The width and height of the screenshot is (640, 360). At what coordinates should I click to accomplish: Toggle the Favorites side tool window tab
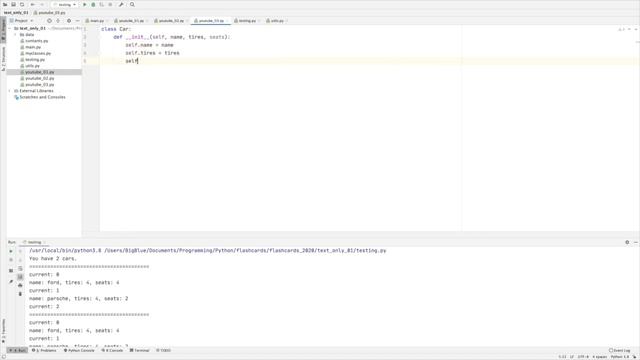(x=3, y=331)
